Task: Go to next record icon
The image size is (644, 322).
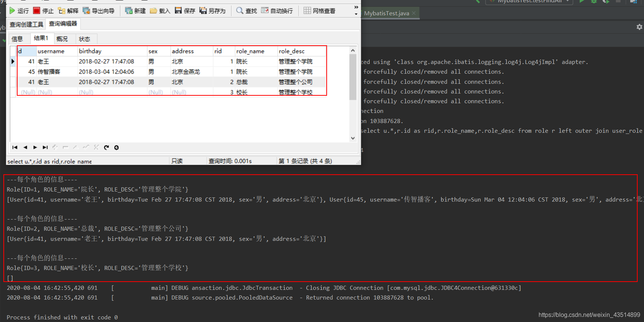Action: [35, 147]
